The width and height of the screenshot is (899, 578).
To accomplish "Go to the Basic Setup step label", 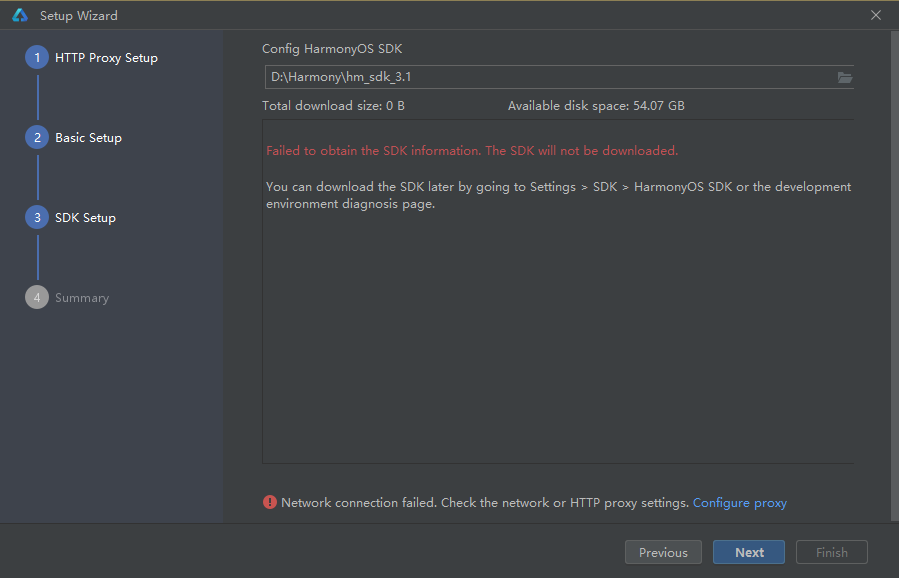I will point(88,138).
